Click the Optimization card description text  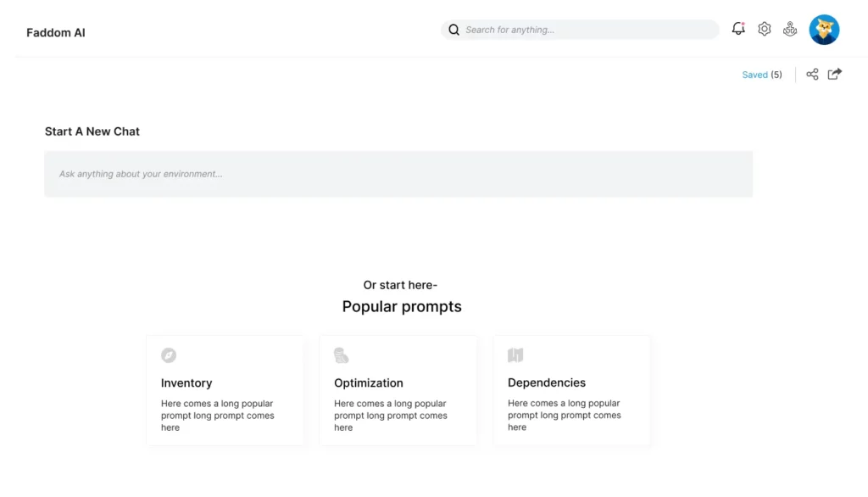pyautogui.click(x=391, y=416)
